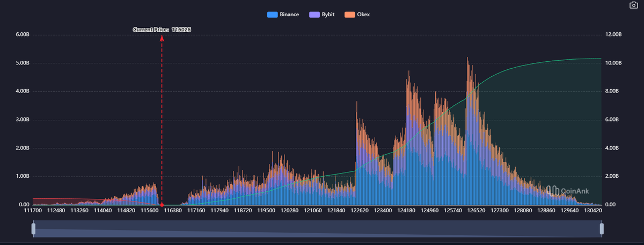The width and height of the screenshot is (644, 245).
Task: Click the 128860 price axis label
Action: coord(547,211)
